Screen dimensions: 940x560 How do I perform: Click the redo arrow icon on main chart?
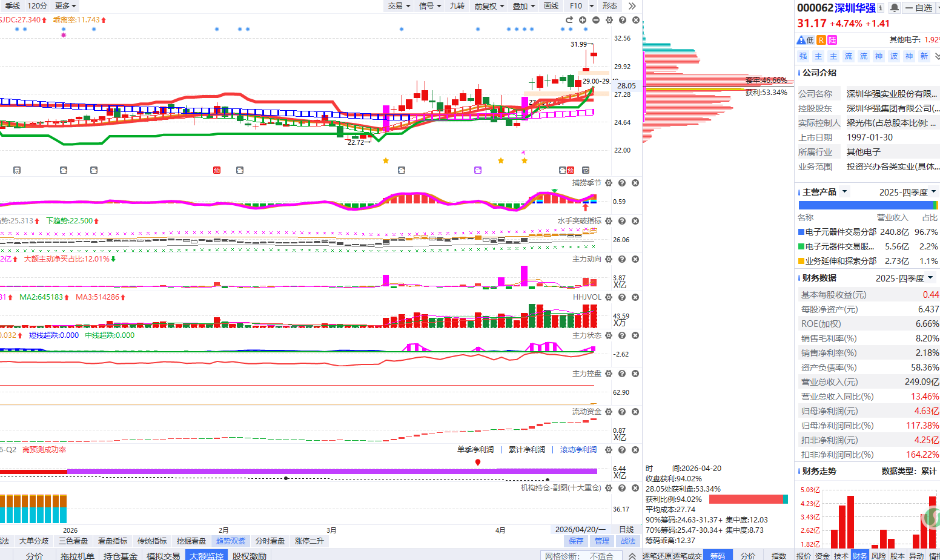[x=569, y=20]
